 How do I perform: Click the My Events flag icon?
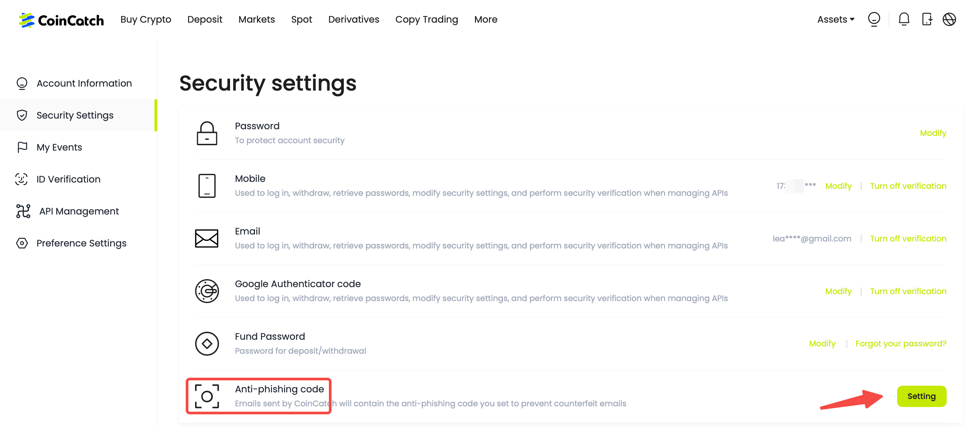tap(22, 147)
